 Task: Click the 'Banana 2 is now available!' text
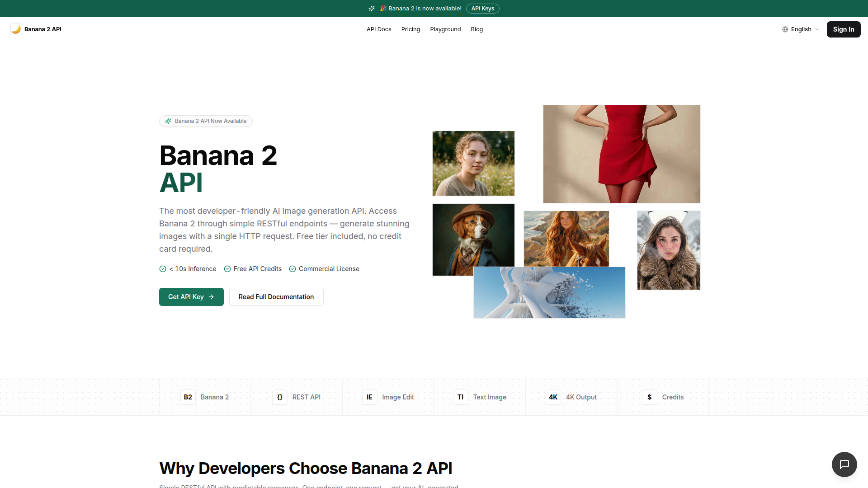[x=425, y=9]
